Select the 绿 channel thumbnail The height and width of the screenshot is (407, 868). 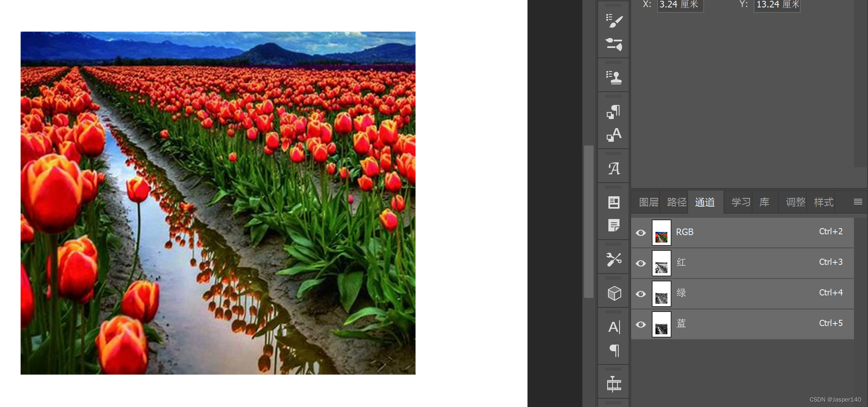coord(661,294)
